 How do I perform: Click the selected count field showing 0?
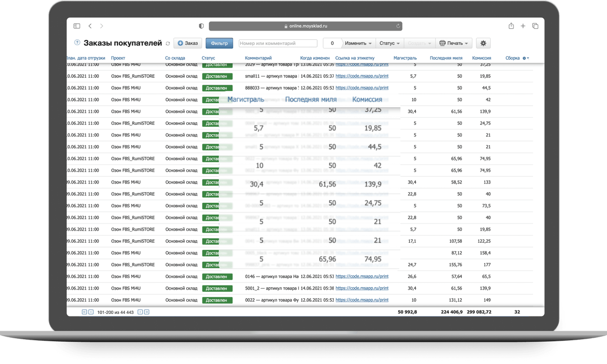click(332, 43)
